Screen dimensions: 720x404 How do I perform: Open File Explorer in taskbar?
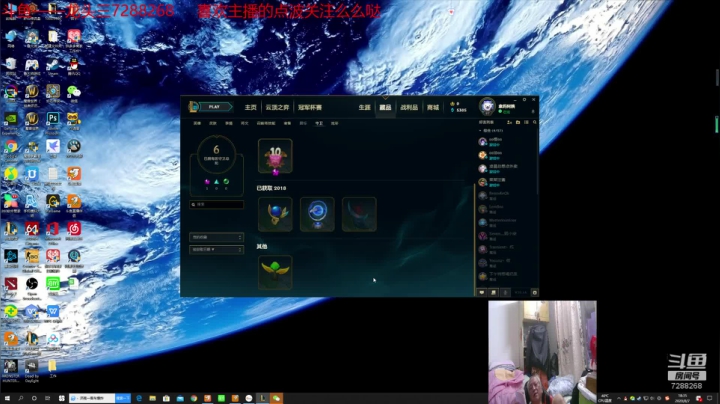(x=152, y=398)
